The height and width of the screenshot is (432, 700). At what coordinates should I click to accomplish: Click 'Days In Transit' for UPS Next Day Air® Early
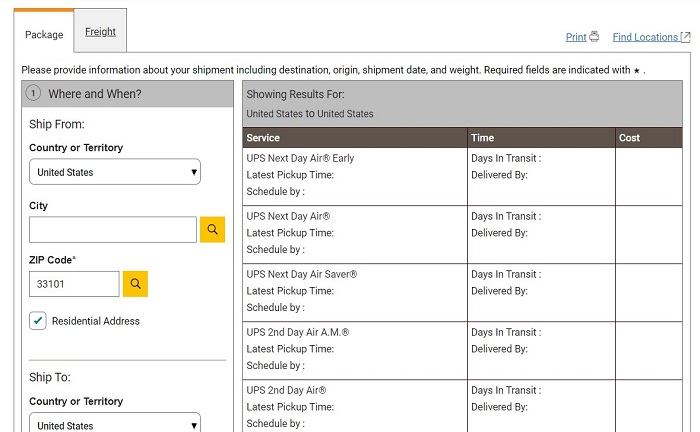(x=506, y=158)
